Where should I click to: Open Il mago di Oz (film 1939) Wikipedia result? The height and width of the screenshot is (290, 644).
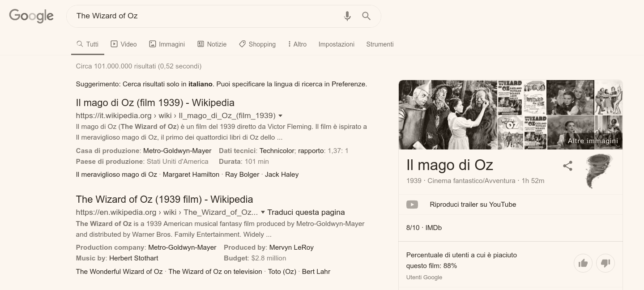155,102
